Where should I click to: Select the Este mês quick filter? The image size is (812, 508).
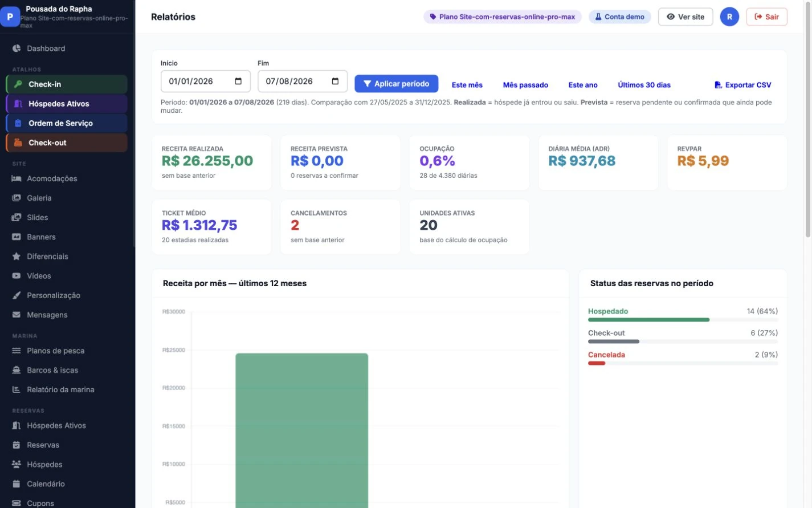coord(467,85)
